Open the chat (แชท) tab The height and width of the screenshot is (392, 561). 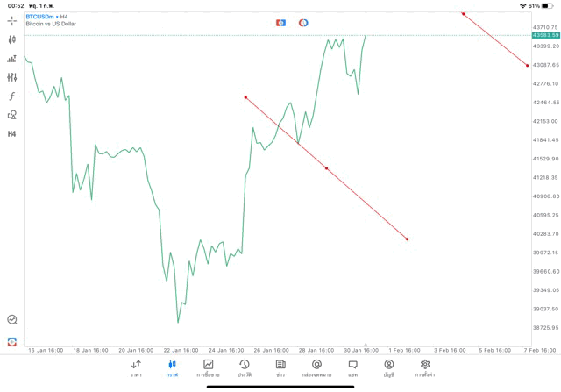352,367
